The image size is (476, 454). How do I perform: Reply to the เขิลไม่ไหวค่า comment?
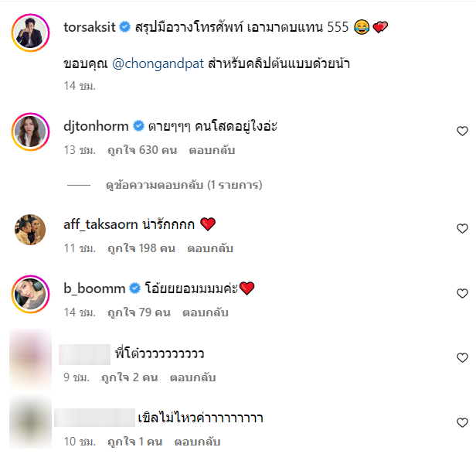(197, 442)
